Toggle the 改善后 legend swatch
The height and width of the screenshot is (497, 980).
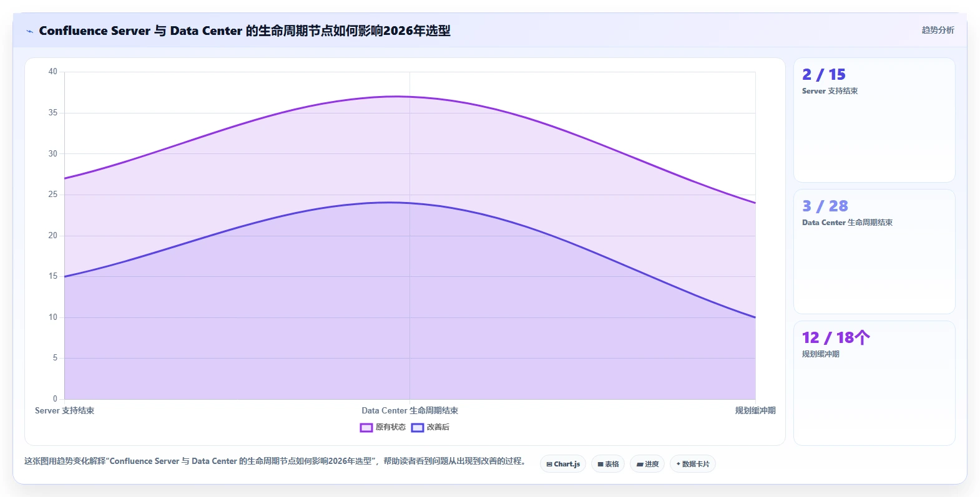[x=418, y=428]
